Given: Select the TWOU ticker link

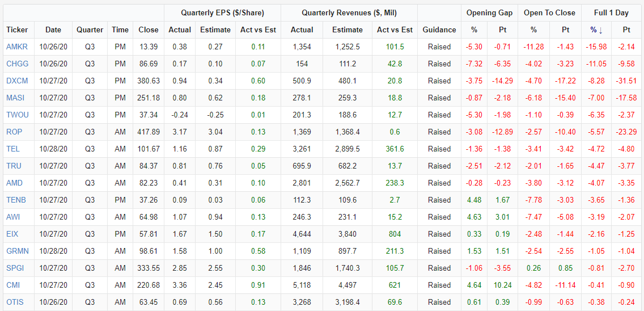Looking at the screenshot, I should point(18,115).
